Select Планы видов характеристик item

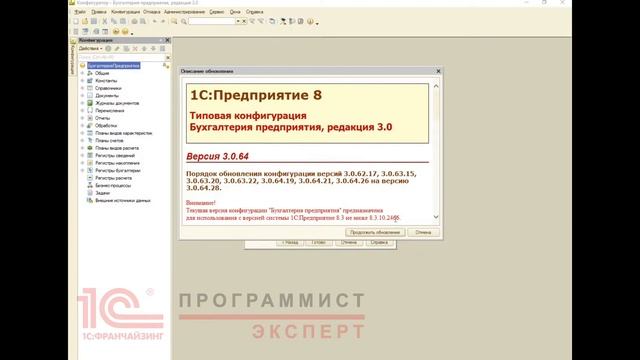click(x=124, y=133)
